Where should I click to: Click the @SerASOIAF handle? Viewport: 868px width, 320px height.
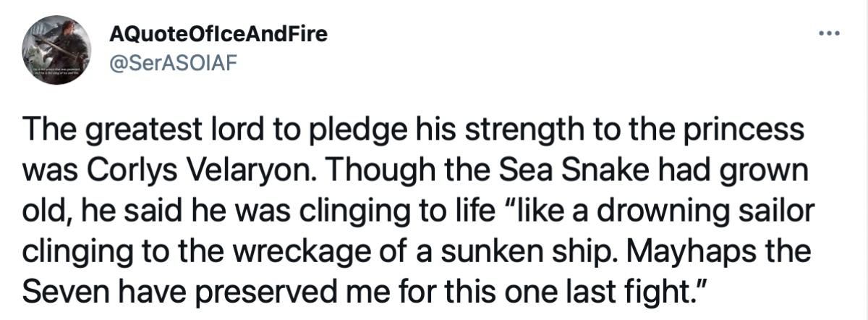point(171,62)
